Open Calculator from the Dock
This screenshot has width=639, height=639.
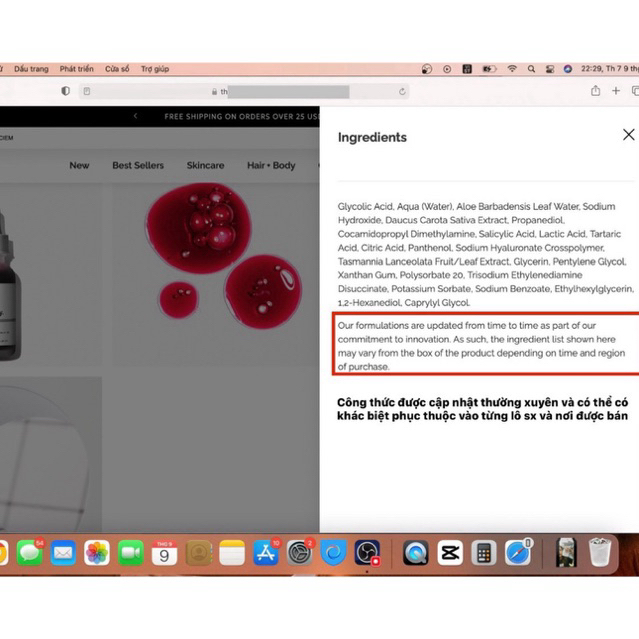(484, 552)
